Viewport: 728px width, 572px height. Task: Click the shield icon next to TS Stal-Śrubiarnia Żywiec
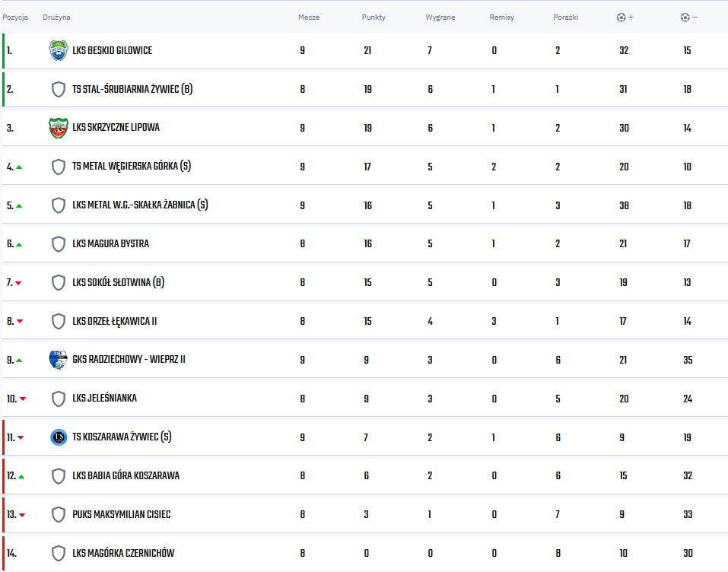tap(59, 89)
